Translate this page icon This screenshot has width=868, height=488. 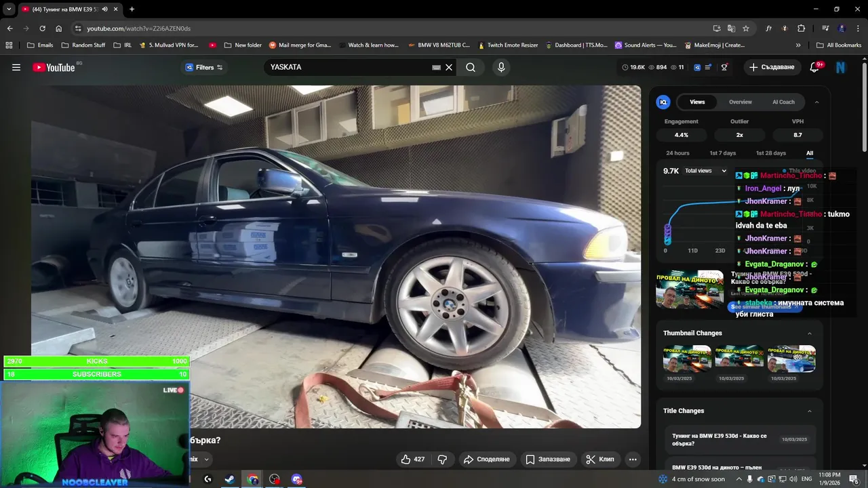tap(731, 28)
